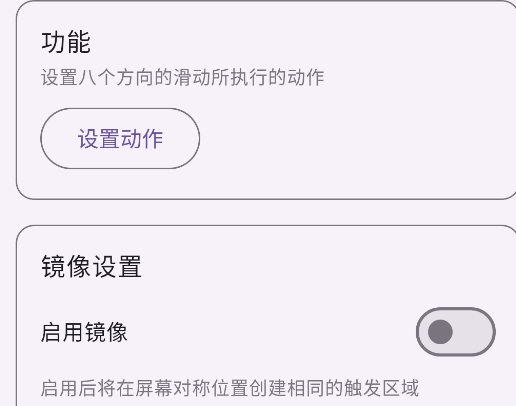Click the 设置八个方向的滑动所执行的动作 description
Image resolution: width=516 pixels, height=406 pixels.
click(x=183, y=77)
